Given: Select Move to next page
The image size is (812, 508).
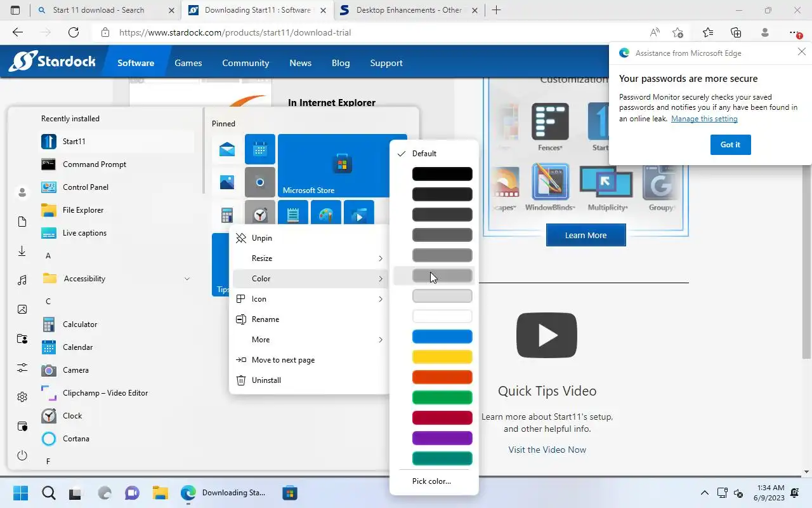Looking at the screenshot, I should (310, 359).
